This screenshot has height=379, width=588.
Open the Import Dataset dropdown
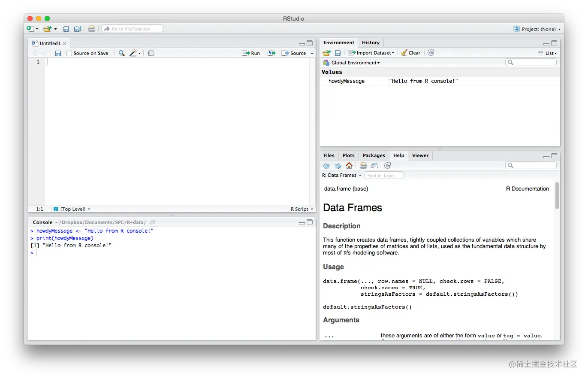click(x=371, y=52)
